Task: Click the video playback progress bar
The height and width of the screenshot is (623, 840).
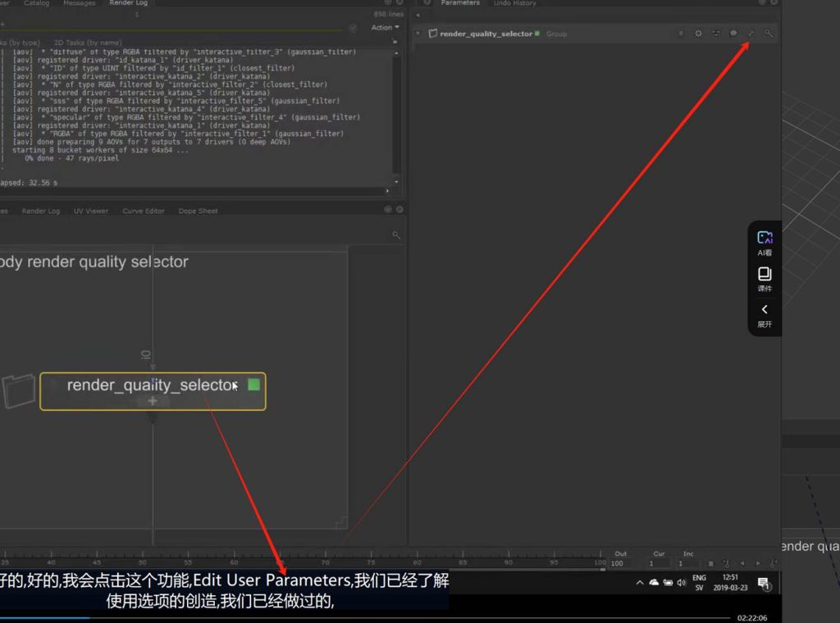Action: pyautogui.click(x=369, y=617)
